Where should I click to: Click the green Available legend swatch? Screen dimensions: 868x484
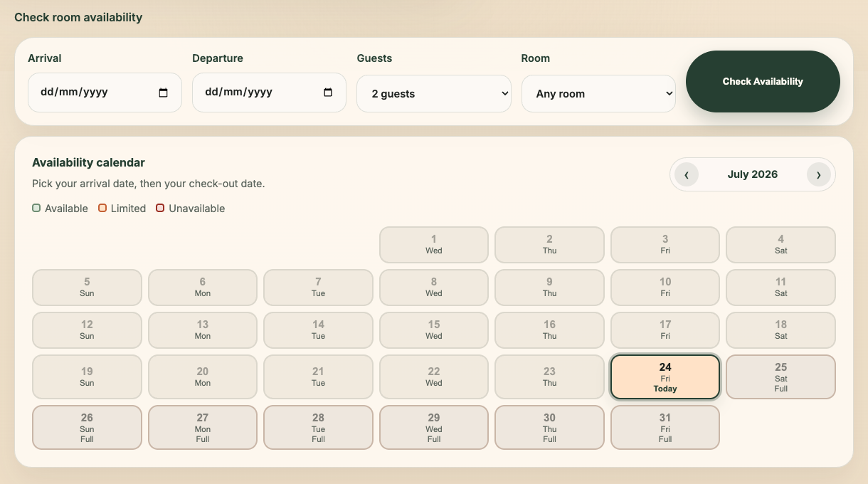coord(36,209)
